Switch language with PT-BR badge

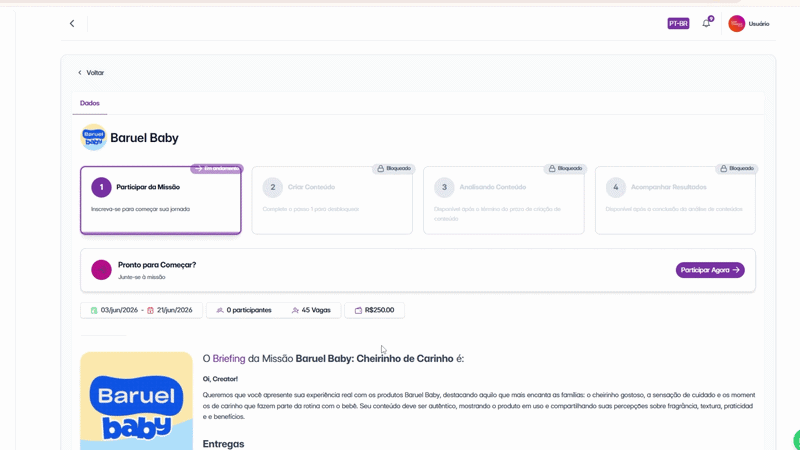pyautogui.click(x=678, y=23)
